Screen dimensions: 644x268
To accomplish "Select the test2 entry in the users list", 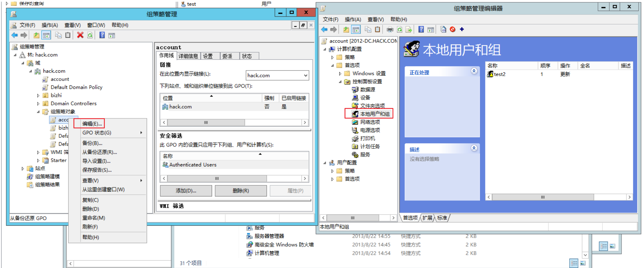I will (x=499, y=74).
